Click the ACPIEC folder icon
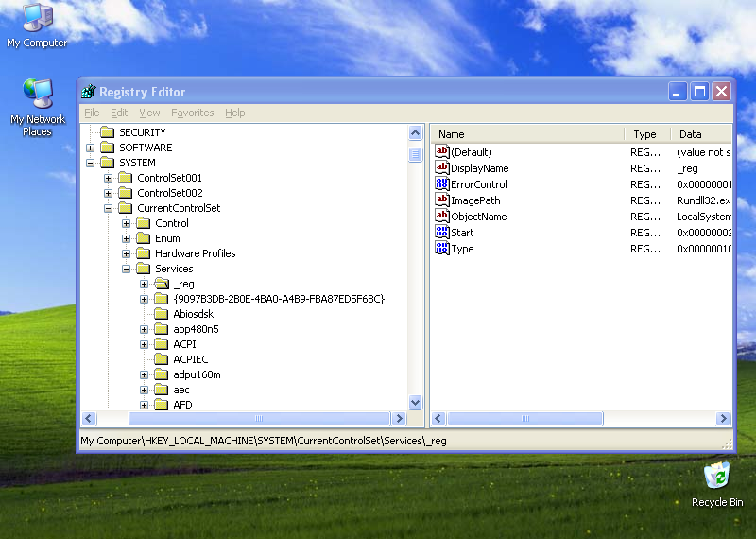This screenshot has width=756, height=539. point(161,359)
